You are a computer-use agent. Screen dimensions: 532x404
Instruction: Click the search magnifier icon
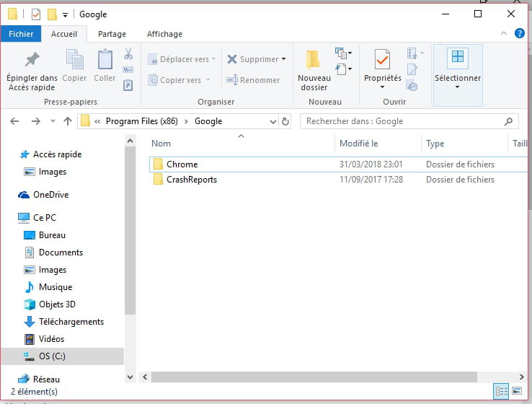508,121
